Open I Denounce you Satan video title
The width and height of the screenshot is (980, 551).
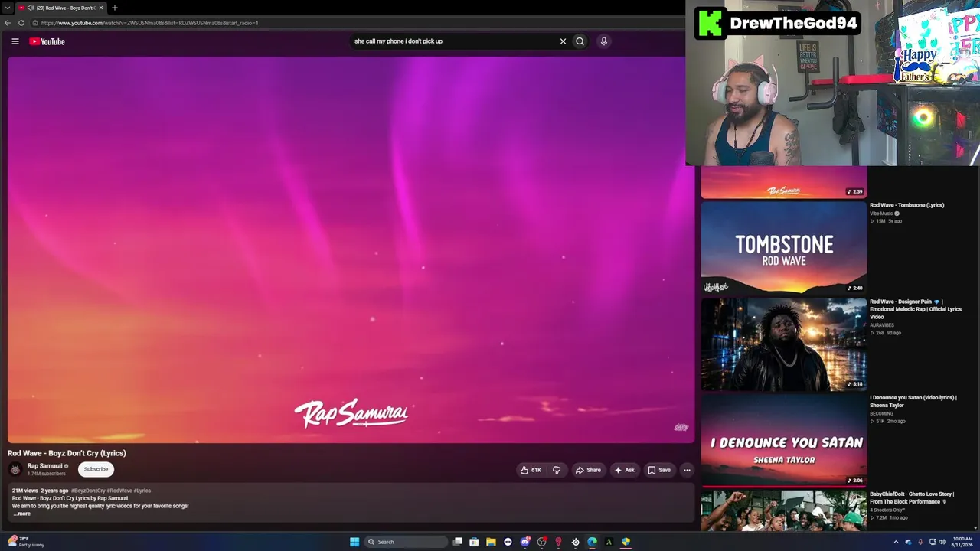913,402
